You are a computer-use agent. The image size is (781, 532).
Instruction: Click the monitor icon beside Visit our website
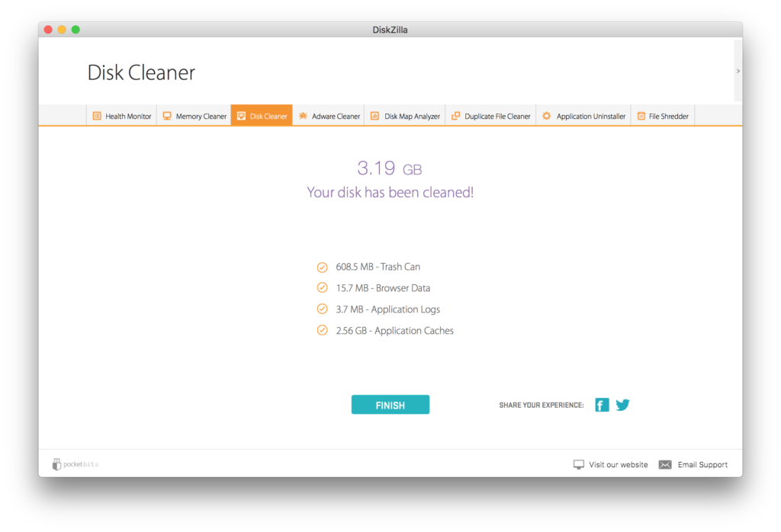click(x=578, y=464)
